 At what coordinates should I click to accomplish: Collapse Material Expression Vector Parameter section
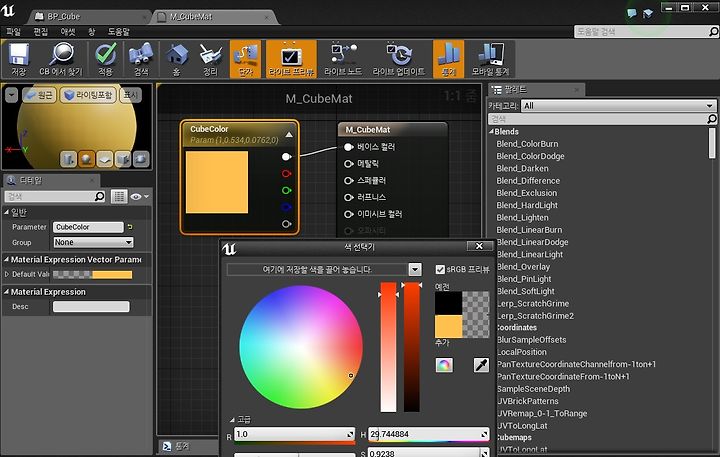[x=6, y=260]
